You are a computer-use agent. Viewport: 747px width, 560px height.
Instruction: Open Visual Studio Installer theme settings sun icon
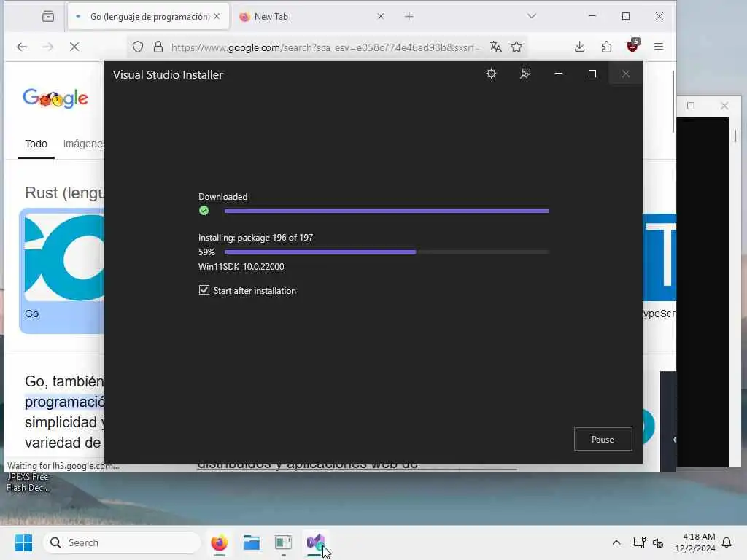click(491, 74)
